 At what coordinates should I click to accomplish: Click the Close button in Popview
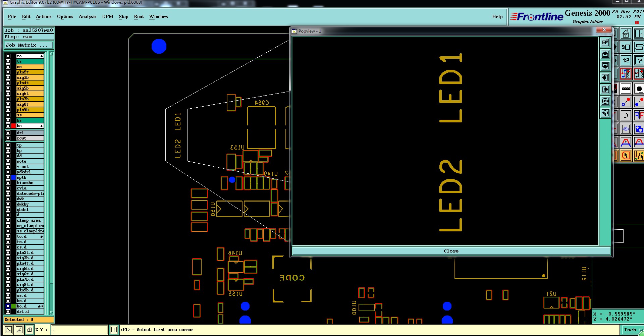click(451, 251)
